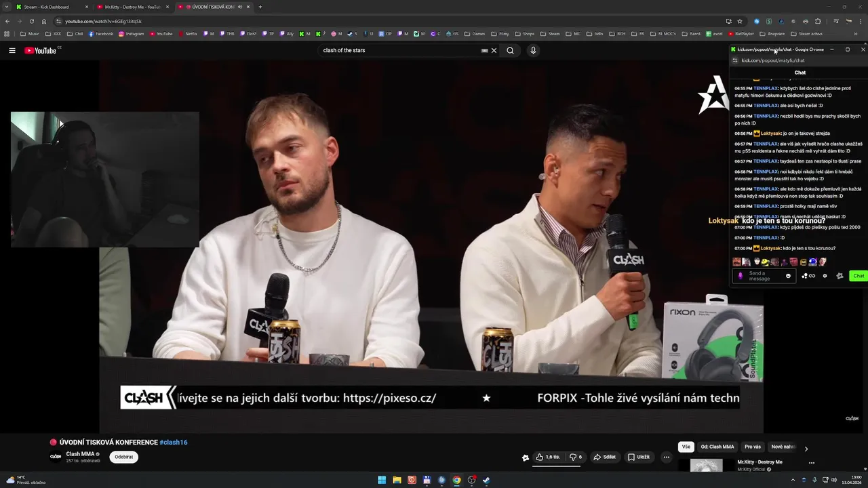Select the yellow-head emote in Kick chat

coord(764,262)
